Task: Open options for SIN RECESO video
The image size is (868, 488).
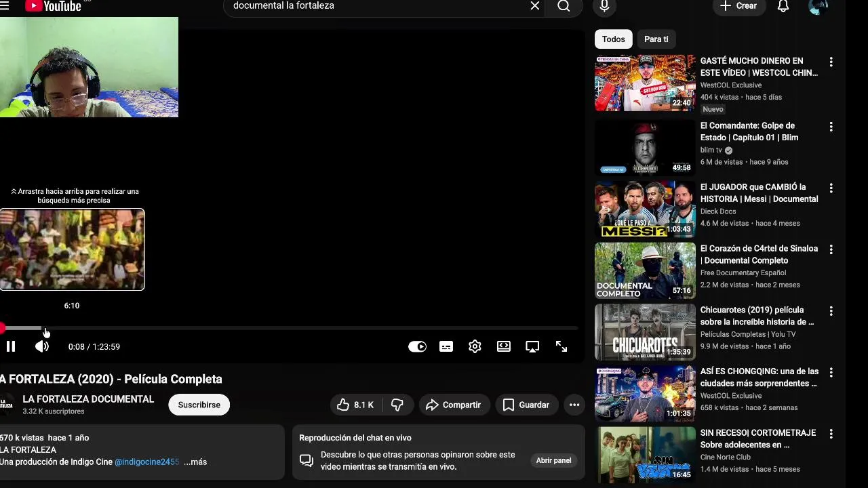Action: pos(831,434)
